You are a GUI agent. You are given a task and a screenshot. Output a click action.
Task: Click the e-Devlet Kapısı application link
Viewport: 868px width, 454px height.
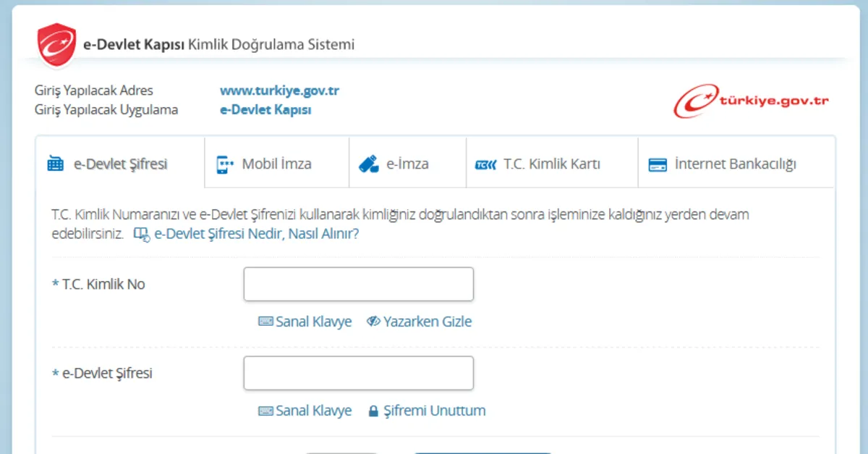tap(265, 110)
